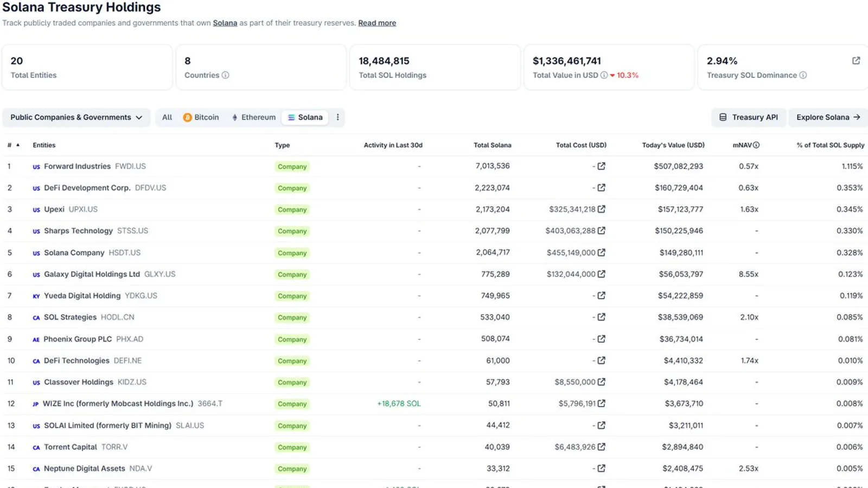Screen dimensions: 868x488
Task: Open cost source link for Phoenix Group PLC
Action: point(601,339)
